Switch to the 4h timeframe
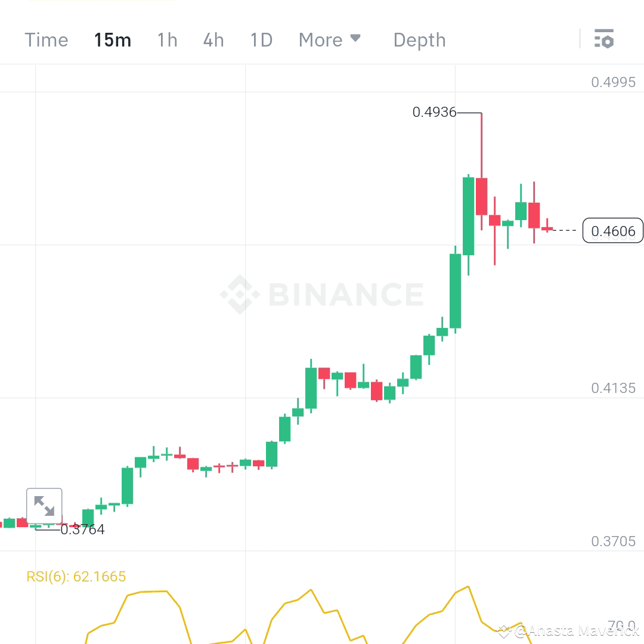Screen dimensions: 644x644 [213, 40]
